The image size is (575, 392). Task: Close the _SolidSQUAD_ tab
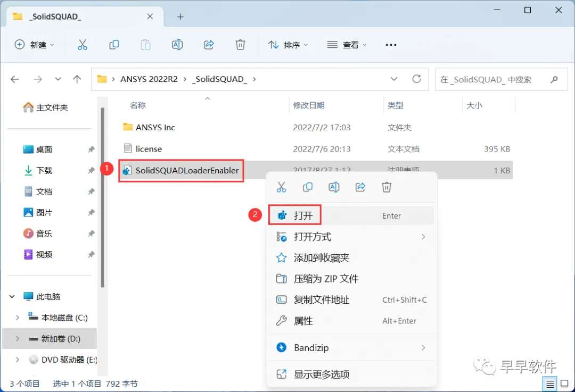[150, 16]
